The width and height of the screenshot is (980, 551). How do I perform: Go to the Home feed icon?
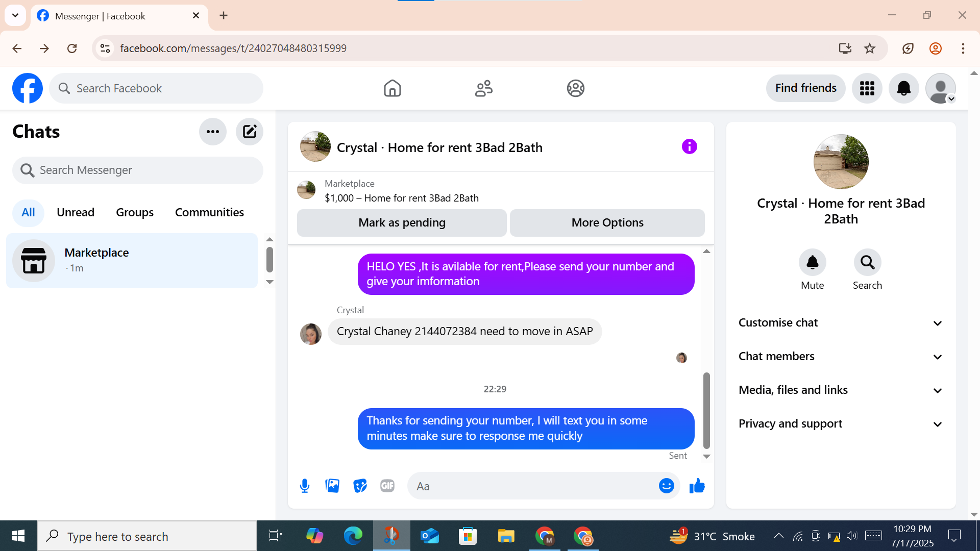tap(392, 88)
